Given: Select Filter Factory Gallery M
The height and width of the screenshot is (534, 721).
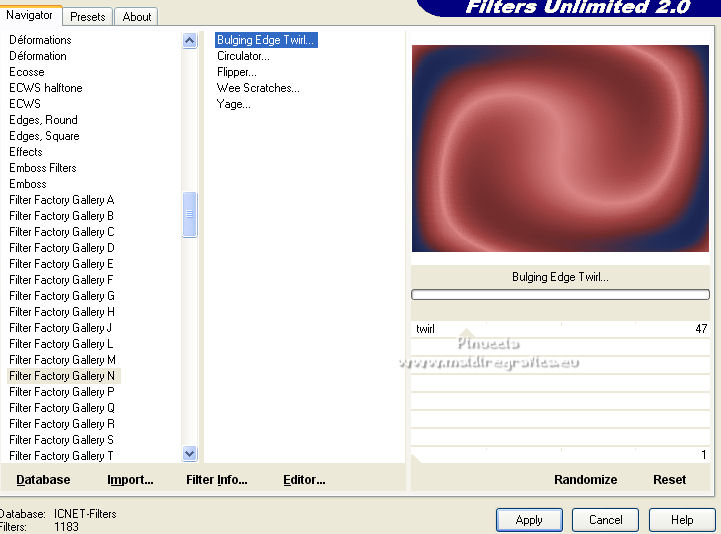Looking at the screenshot, I should click(62, 360).
